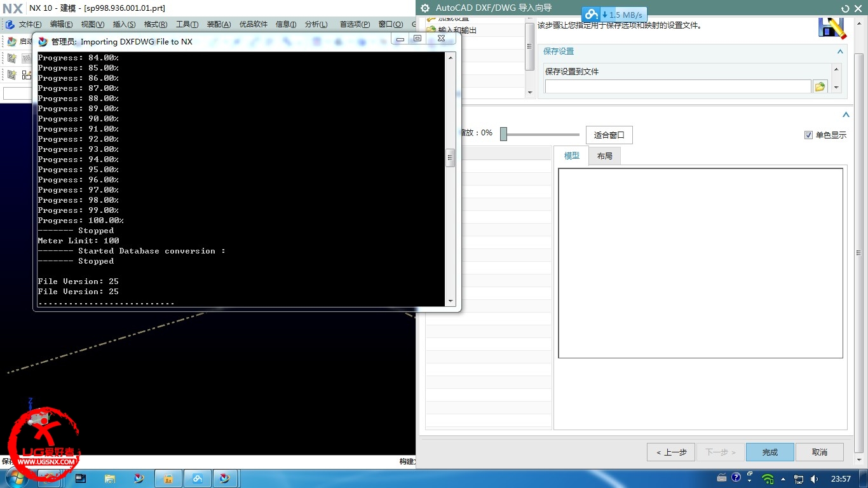
Task: Click the cloud app taskbar icon
Action: coord(198,478)
